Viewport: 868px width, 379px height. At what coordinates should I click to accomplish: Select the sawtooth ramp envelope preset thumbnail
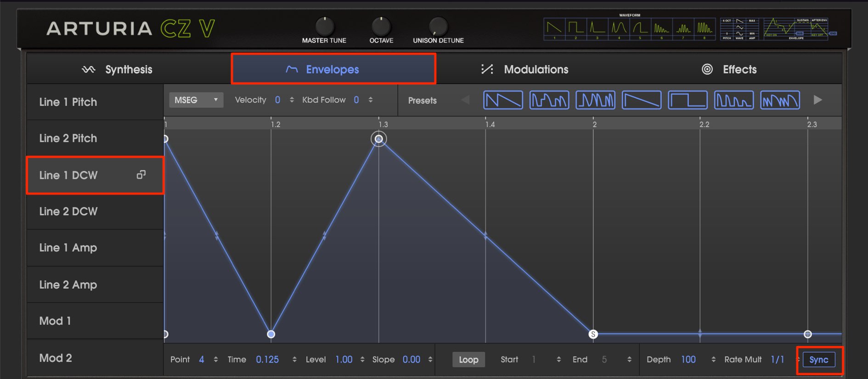[x=503, y=100]
